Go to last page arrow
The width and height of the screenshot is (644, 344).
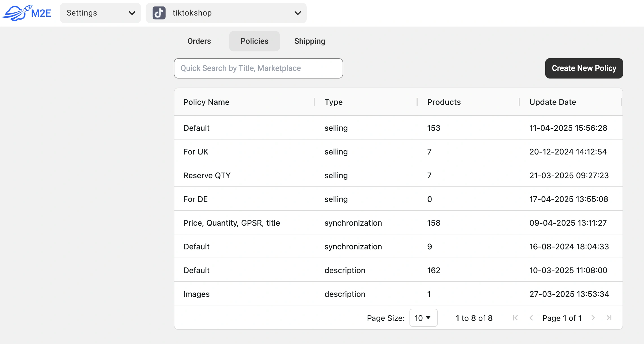pyautogui.click(x=609, y=318)
